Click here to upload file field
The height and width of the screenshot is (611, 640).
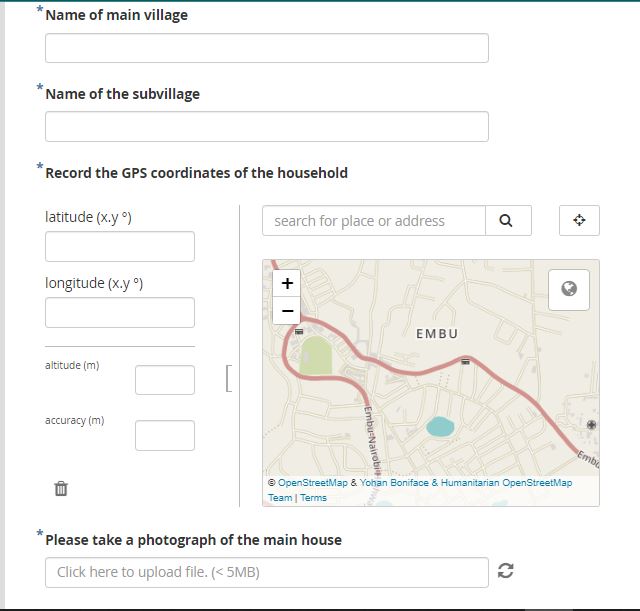(267, 572)
